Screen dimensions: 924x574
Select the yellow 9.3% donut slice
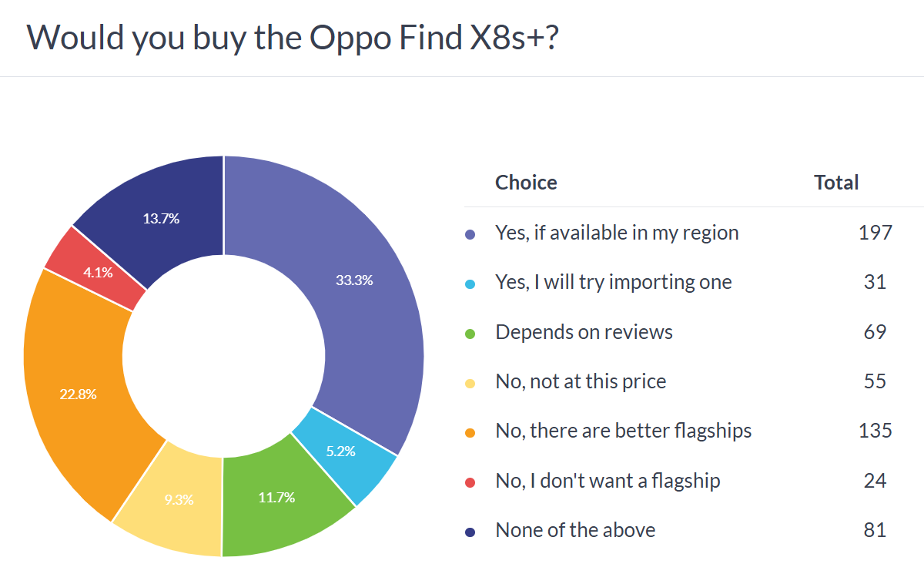point(178,500)
